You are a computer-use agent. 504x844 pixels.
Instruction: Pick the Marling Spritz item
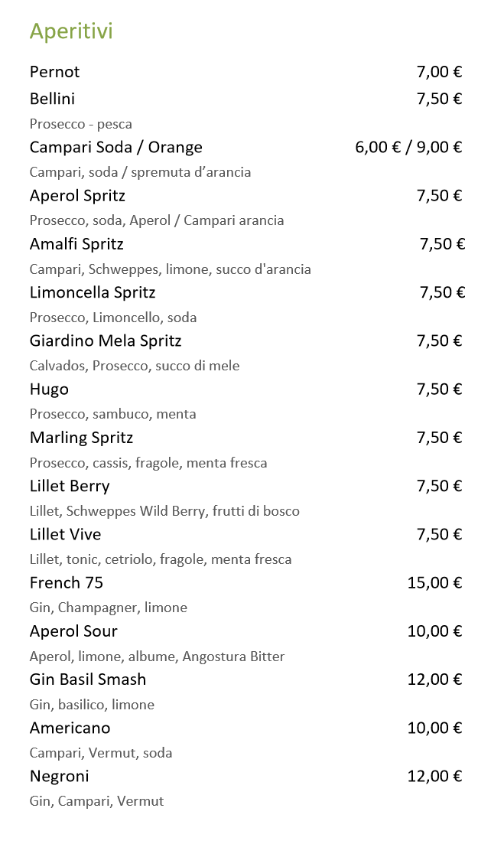[81, 438]
